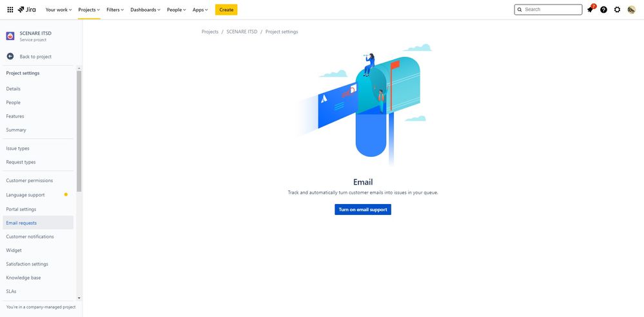Click the Jira logo
Image resolution: width=644 pixels, height=317 pixels.
point(26,10)
